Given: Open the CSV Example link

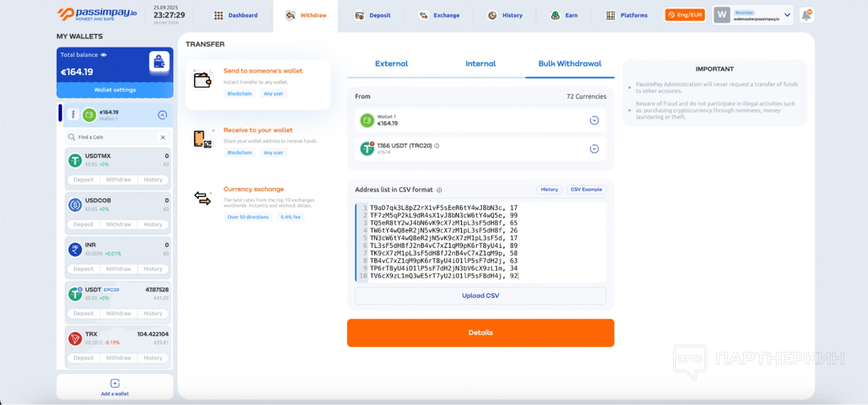Looking at the screenshot, I should click(x=586, y=190).
